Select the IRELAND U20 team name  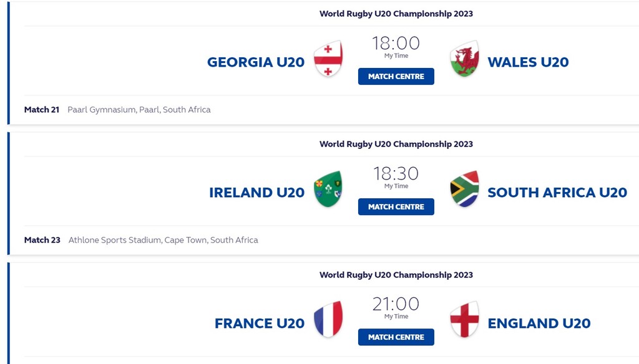[257, 193]
